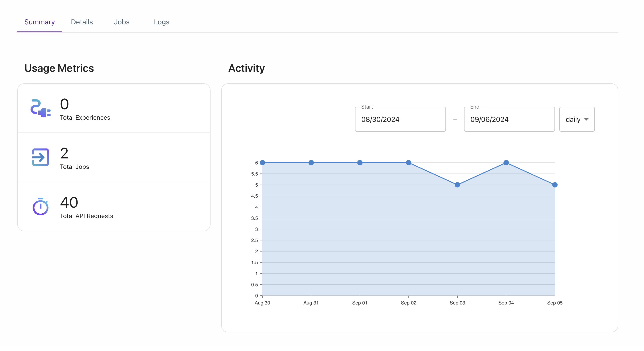
Task: Open the Jobs tab
Action: [122, 22]
